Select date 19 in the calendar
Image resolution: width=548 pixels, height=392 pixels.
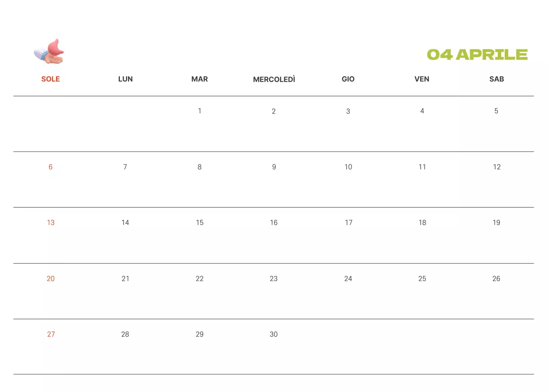496,223
